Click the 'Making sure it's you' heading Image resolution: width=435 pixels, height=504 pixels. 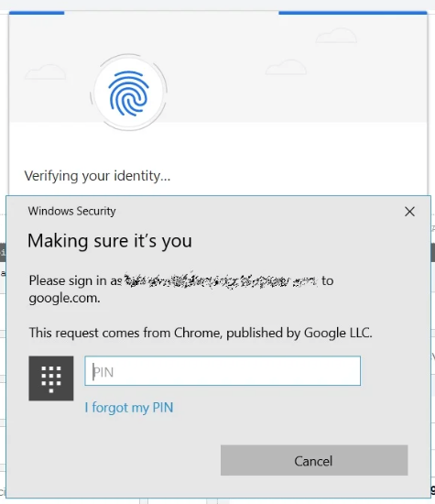pyautogui.click(x=110, y=241)
